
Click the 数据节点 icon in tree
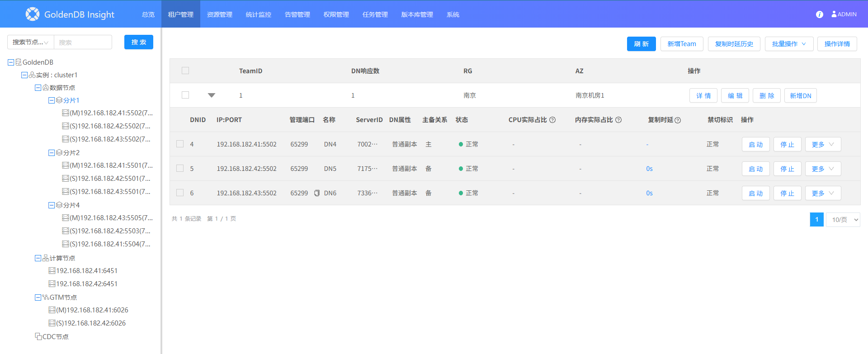[x=46, y=88]
